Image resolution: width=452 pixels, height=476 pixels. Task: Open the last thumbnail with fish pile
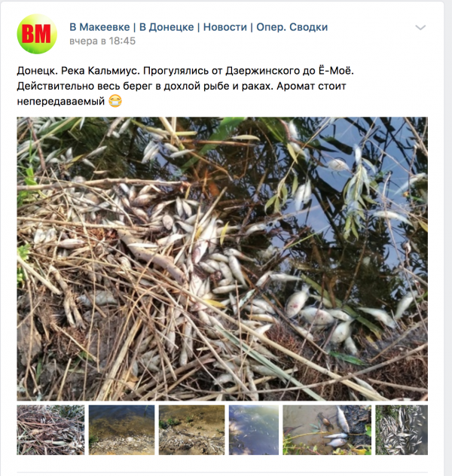402,429
